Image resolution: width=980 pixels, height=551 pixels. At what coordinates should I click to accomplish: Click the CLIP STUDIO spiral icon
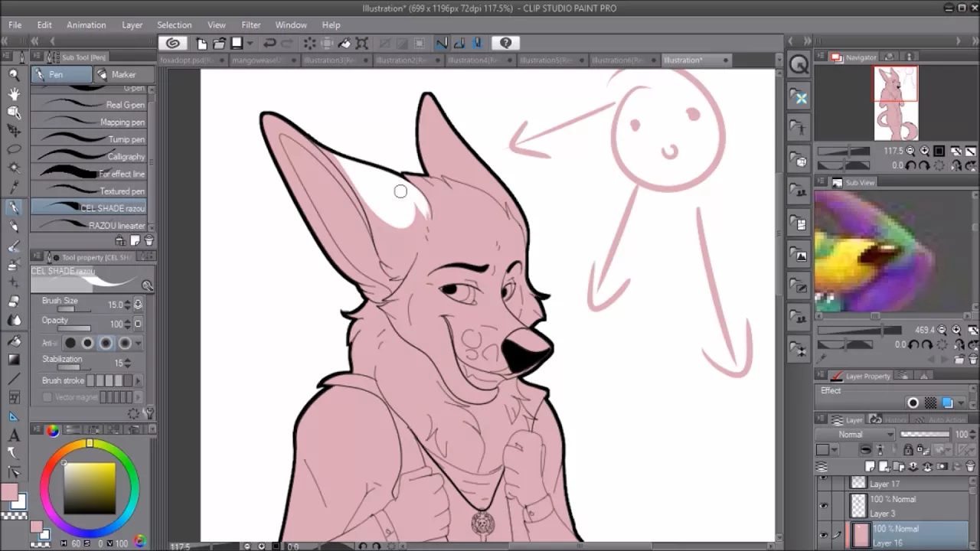pos(173,44)
